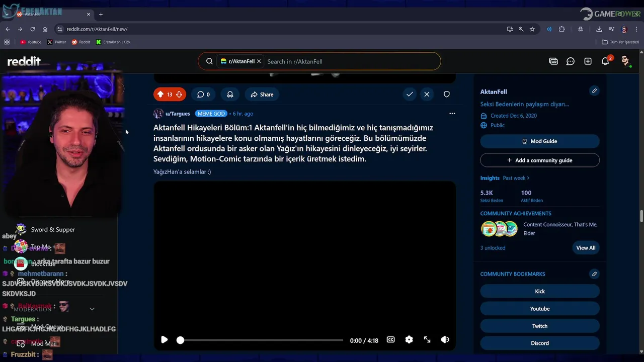The height and width of the screenshot is (362, 644).
Task: Open the ErenAktan | Kick bookmark
Action: (113, 42)
